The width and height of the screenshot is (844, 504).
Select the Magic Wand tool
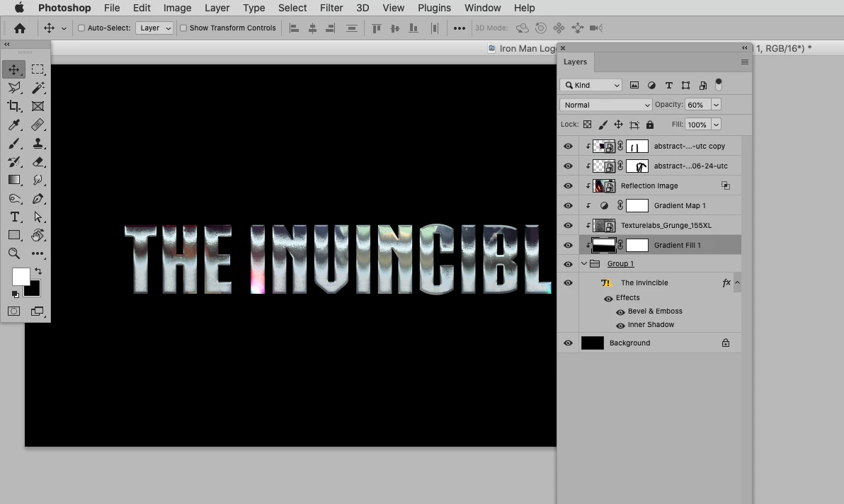click(38, 88)
